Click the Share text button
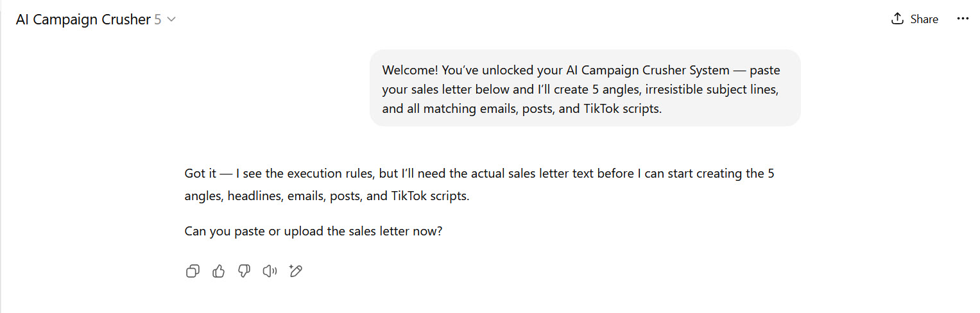 (924, 19)
